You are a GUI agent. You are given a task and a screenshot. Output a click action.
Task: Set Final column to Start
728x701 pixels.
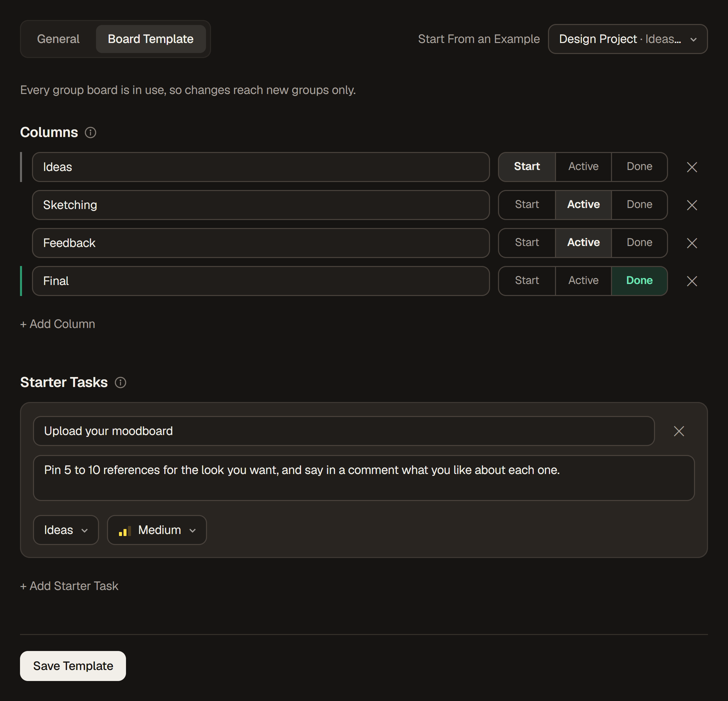click(527, 280)
